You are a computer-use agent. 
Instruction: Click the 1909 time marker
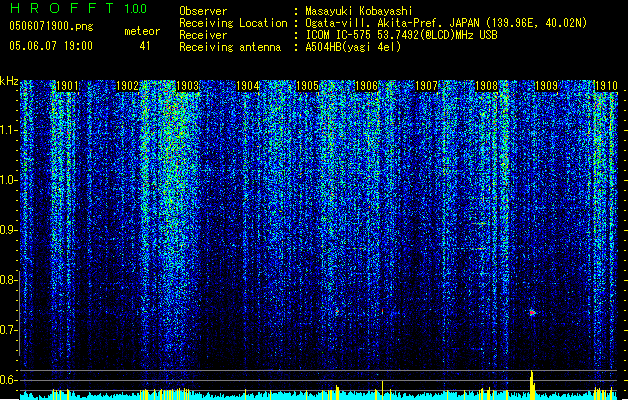coord(546,86)
